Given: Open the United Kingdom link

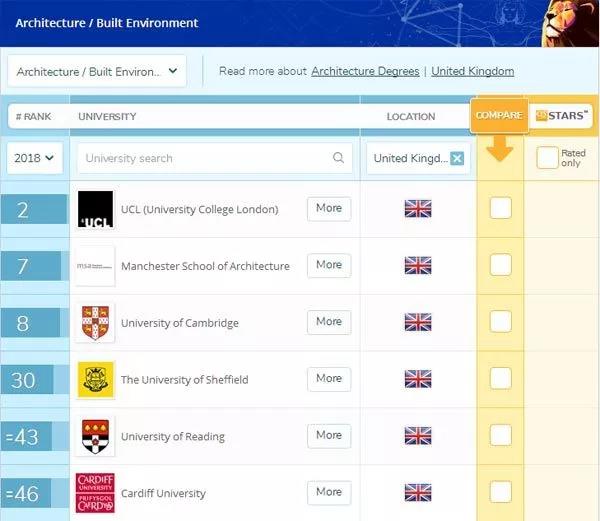Looking at the screenshot, I should (473, 71).
